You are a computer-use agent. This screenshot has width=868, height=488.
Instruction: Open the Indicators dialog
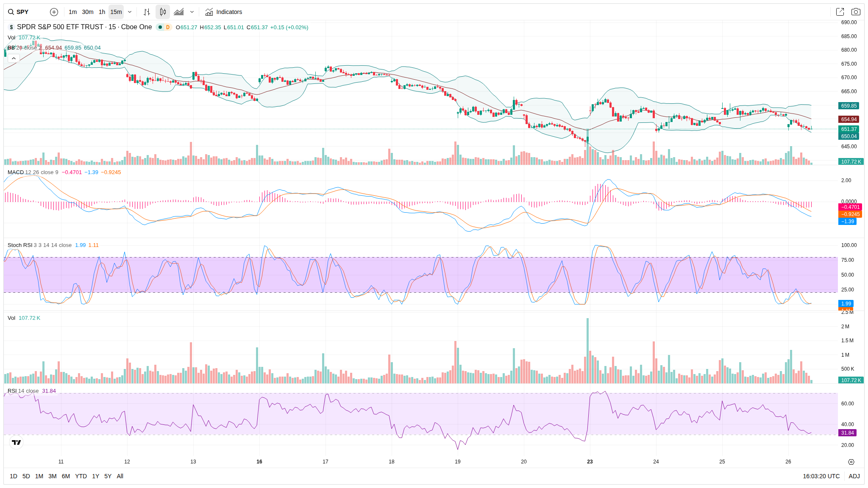(x=224, y=12)
